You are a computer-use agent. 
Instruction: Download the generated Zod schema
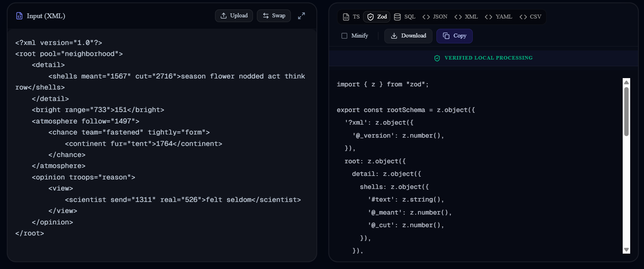pyautogui.click(x=408, y=36)
